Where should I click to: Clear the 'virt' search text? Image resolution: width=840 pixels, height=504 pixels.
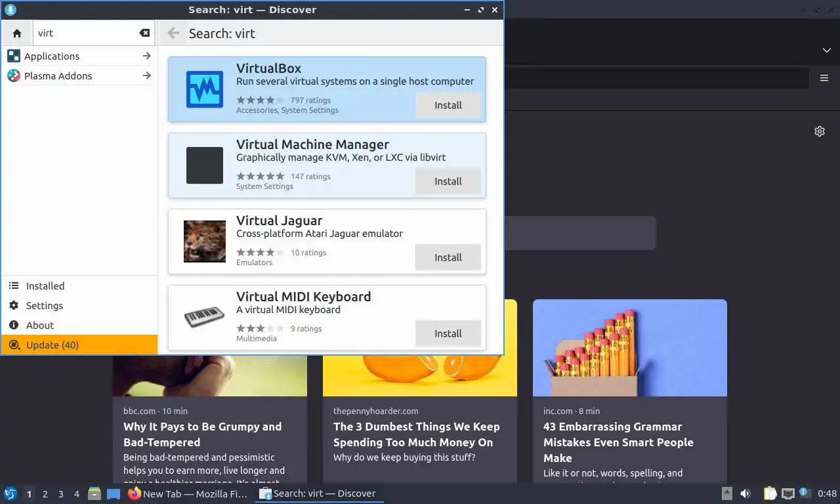click(x=144, y=33)
